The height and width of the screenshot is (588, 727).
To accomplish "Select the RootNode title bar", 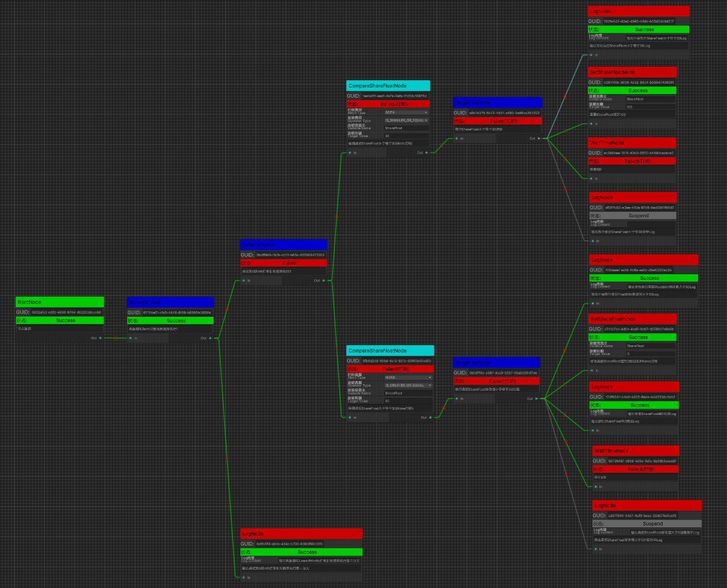I will click(59, 302).
